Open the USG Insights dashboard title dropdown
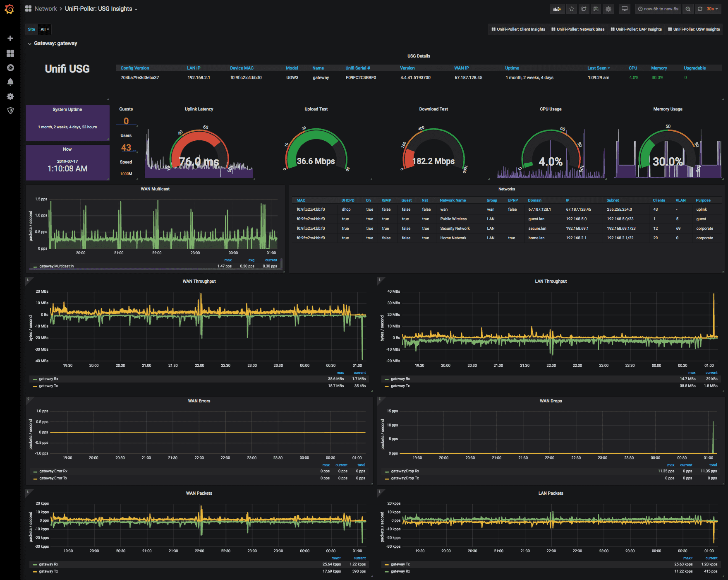 click(x=101, y=9)
